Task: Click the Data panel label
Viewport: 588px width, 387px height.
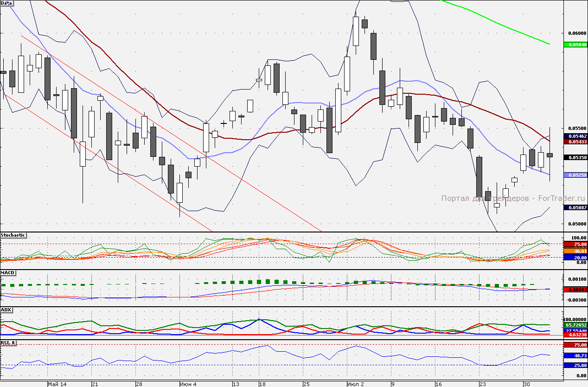Action: click(x=6, y=3)
